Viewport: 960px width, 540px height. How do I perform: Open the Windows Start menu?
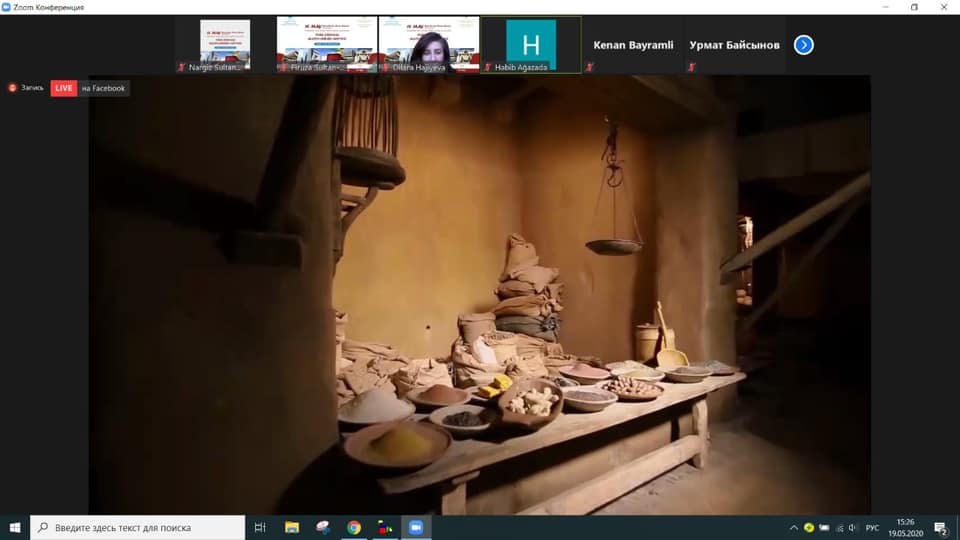click(x=15, y=527)
